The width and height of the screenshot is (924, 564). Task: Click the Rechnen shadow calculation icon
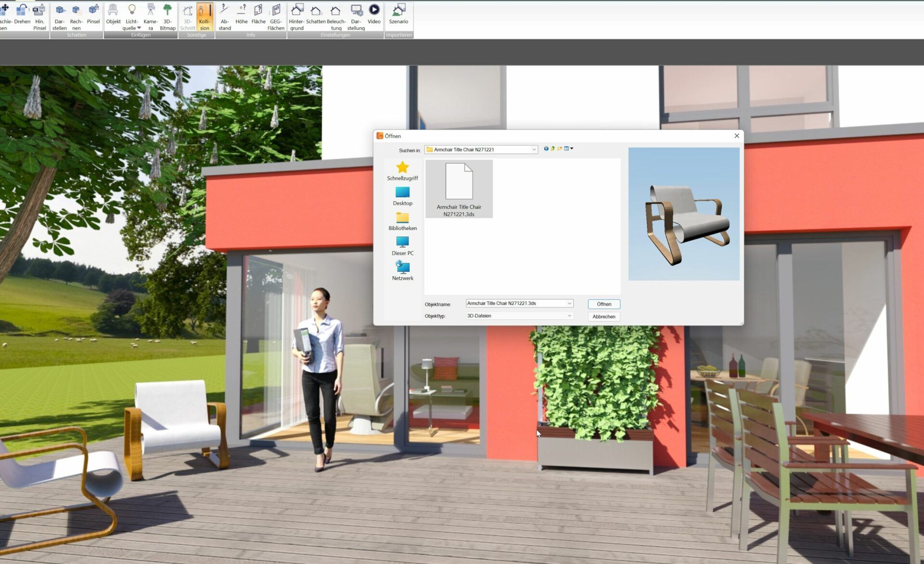click(x=76, y=15)
